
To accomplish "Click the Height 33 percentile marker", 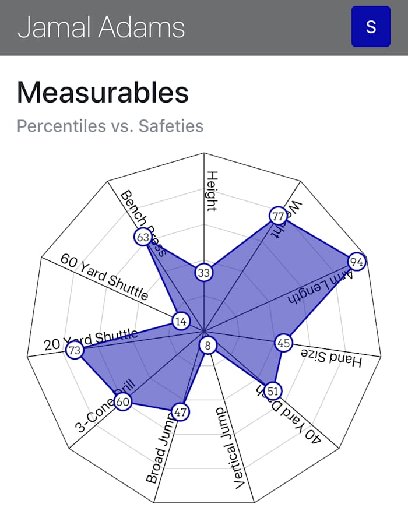I will (x=203, y=272).
